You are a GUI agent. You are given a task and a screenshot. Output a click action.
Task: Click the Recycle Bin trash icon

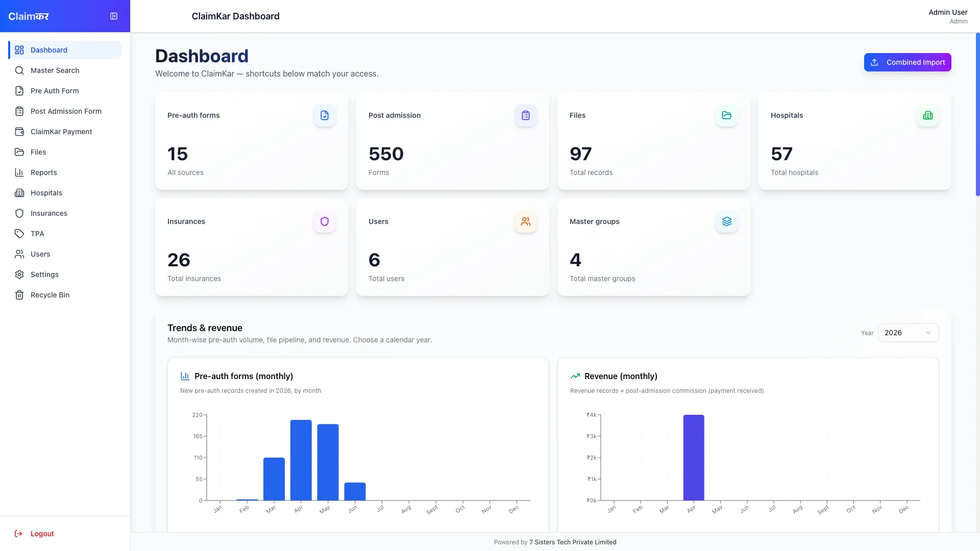[19, 295]
